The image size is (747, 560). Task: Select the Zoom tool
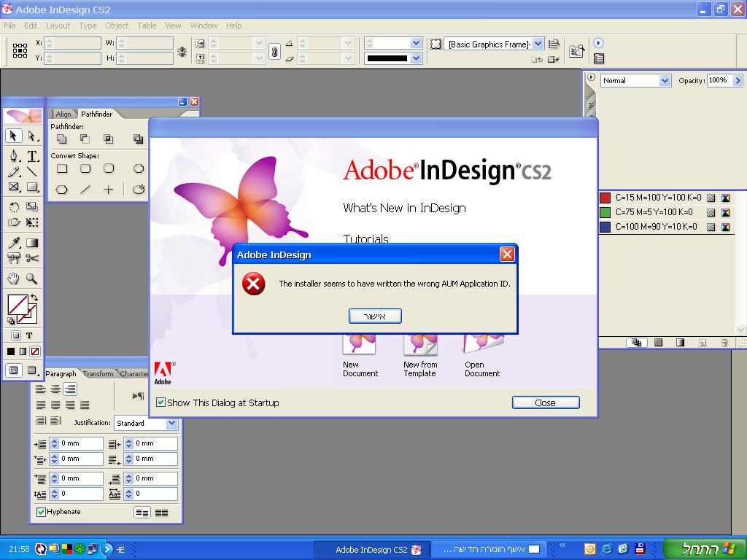point(32,279)
